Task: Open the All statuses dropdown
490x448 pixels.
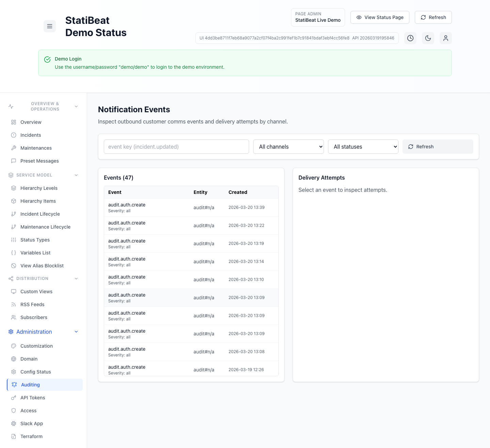Action: [363, 147]
